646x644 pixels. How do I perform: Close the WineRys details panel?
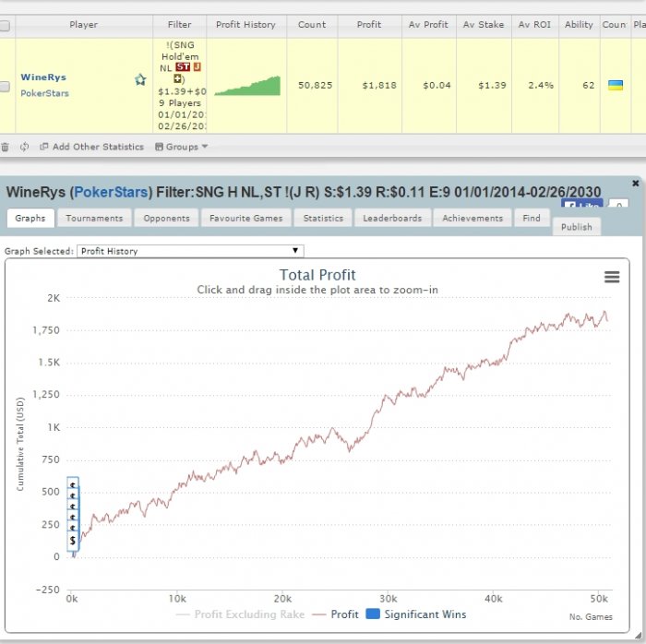coord(635,184)
